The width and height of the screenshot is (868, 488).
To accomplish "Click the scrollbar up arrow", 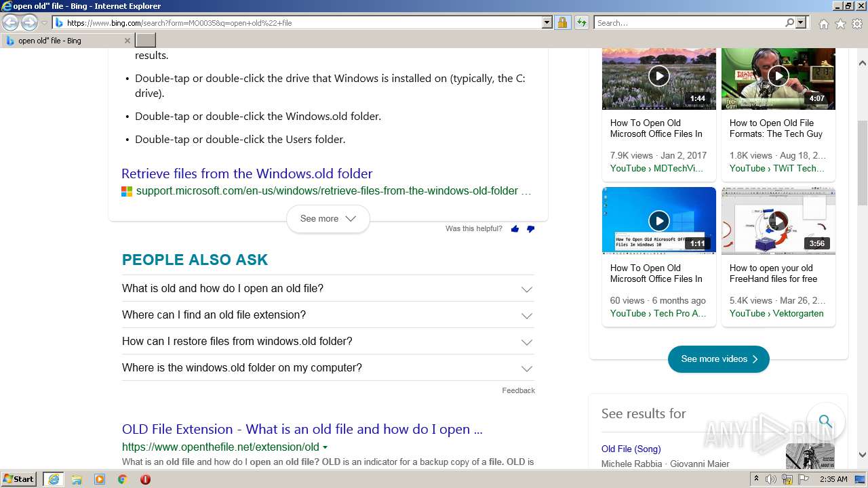I will point(863,63).
